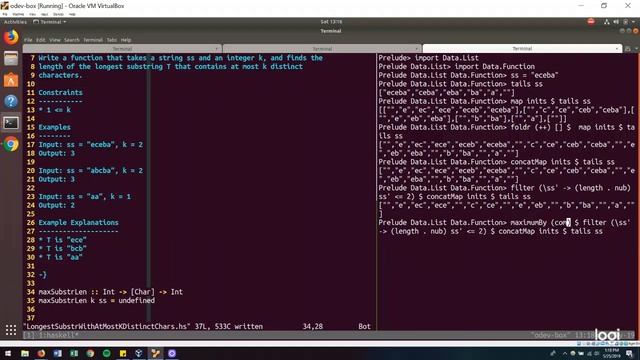Open the Terminal Search menu
Image resolution: width=640 pixels, height=360 pixels.
pos(71,40)
